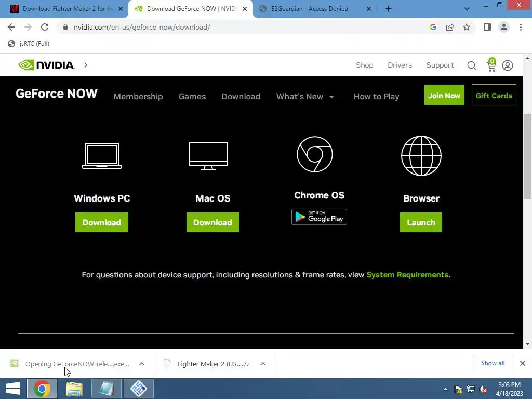Open Download nav item
The height and width of the screenshot is (399, 532).
pyautogui.click(x=241, y=96)
